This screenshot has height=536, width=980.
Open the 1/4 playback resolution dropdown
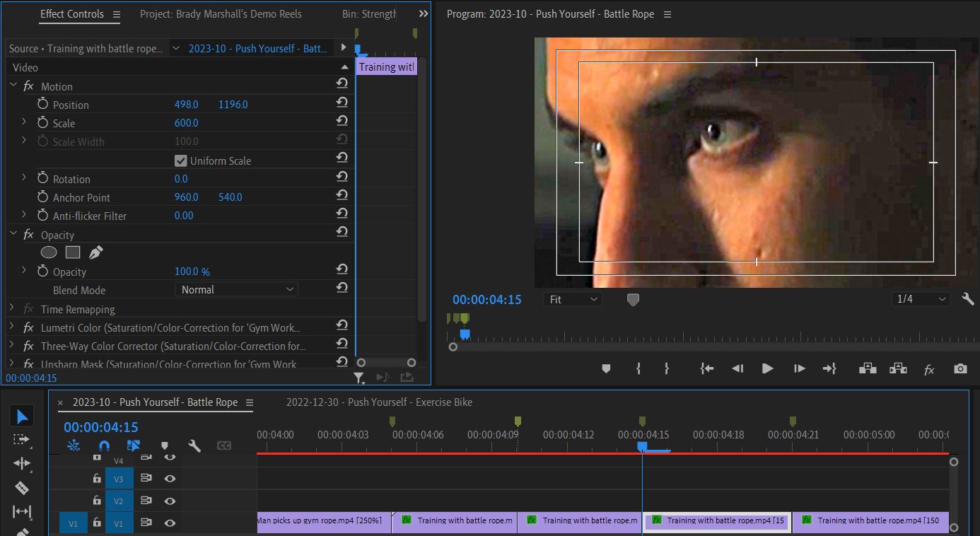click(920, 299)
